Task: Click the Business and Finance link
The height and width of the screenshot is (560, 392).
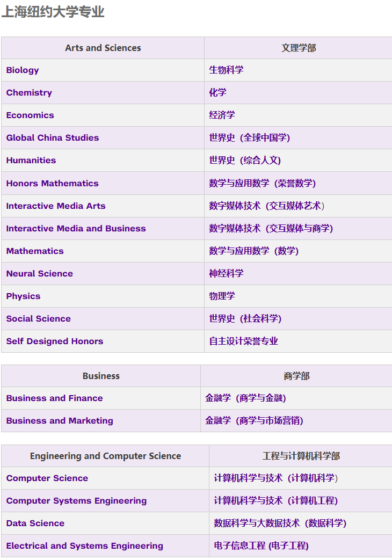Action: click(x=55, y=398)
